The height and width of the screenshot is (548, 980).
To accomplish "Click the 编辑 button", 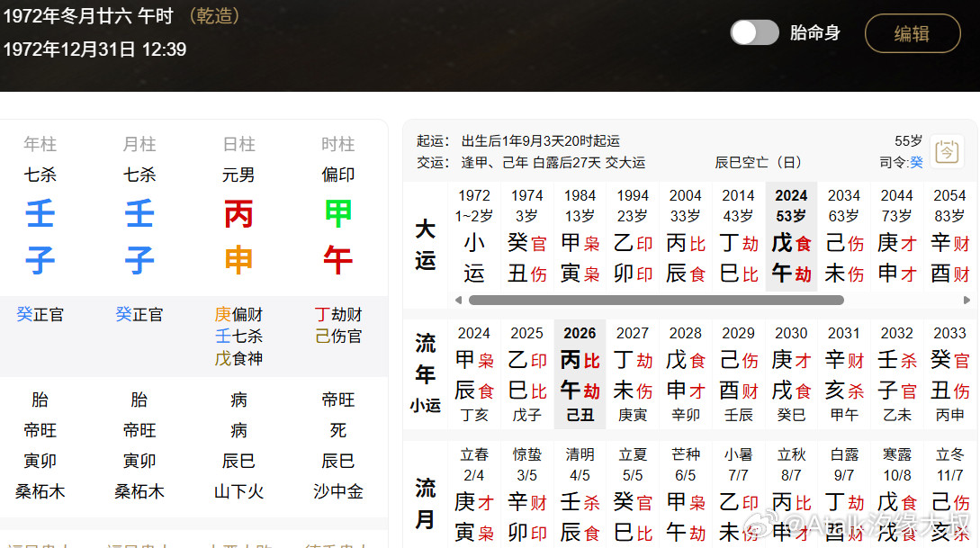I will 913,33.
